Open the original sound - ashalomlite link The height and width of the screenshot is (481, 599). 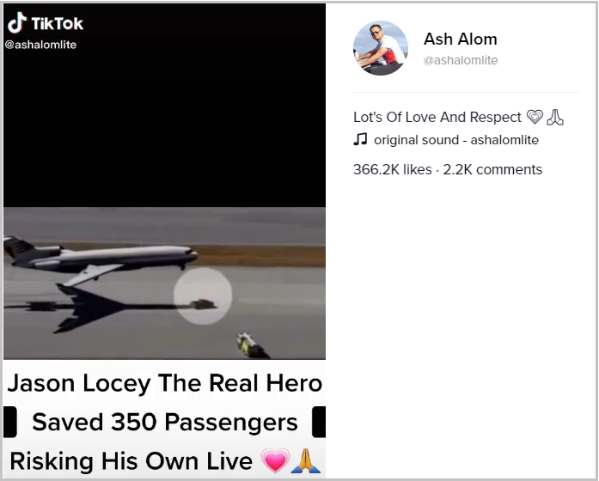pos(456,140)
